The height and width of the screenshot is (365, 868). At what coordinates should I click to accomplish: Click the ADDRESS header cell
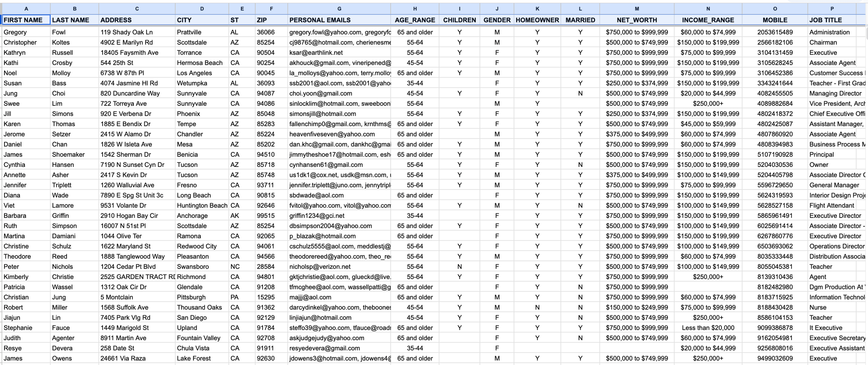(x=137, y=20)
